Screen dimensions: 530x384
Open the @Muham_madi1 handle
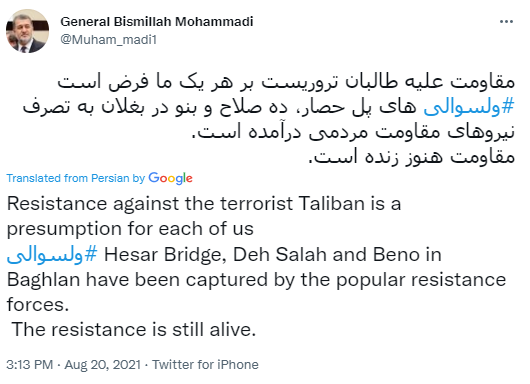[109, 40]
